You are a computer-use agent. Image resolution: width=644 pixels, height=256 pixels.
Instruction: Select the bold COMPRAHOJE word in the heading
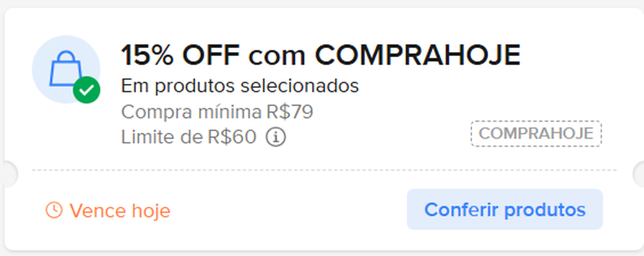click(x=417, y=55)
